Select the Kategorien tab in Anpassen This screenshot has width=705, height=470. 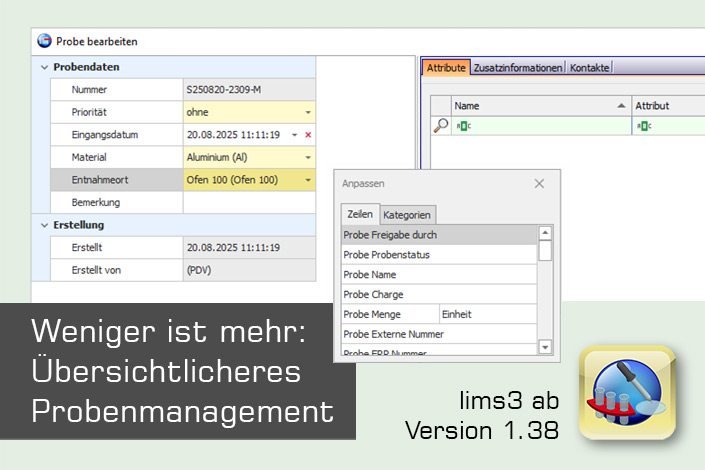point(407,215)
